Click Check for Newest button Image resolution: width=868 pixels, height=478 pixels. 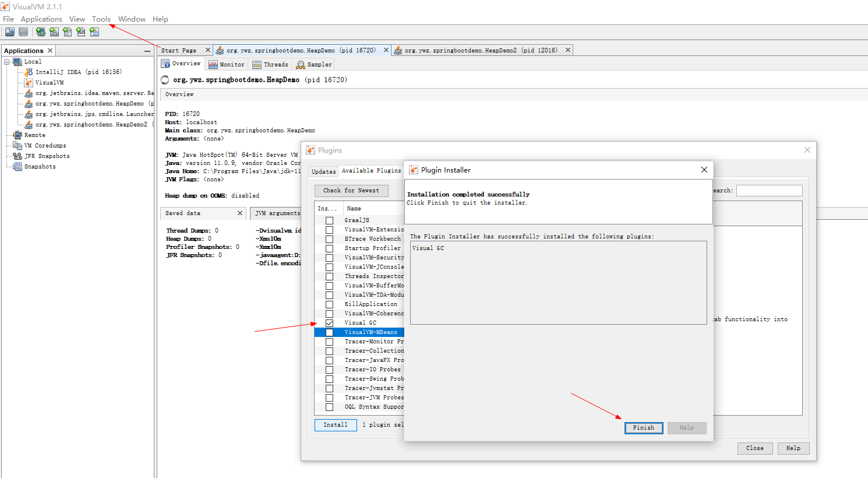tap(351, 191)
